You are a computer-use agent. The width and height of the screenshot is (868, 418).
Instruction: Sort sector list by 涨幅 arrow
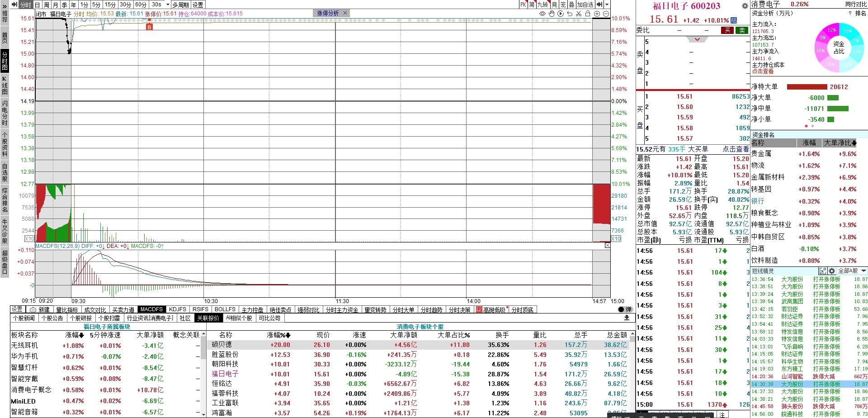point(81,335)
